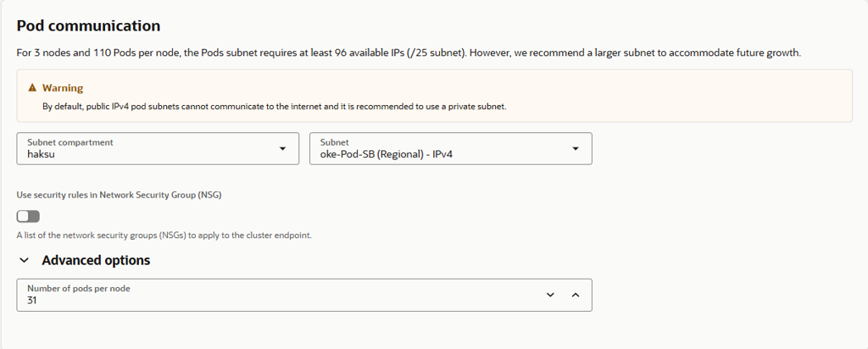
Task: Click the public IPv4 pod subnets warning message
Action: click(x=274, y=107)
